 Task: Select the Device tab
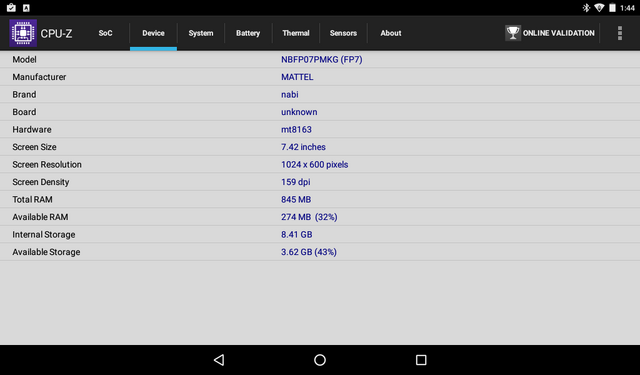coord(153,33)
